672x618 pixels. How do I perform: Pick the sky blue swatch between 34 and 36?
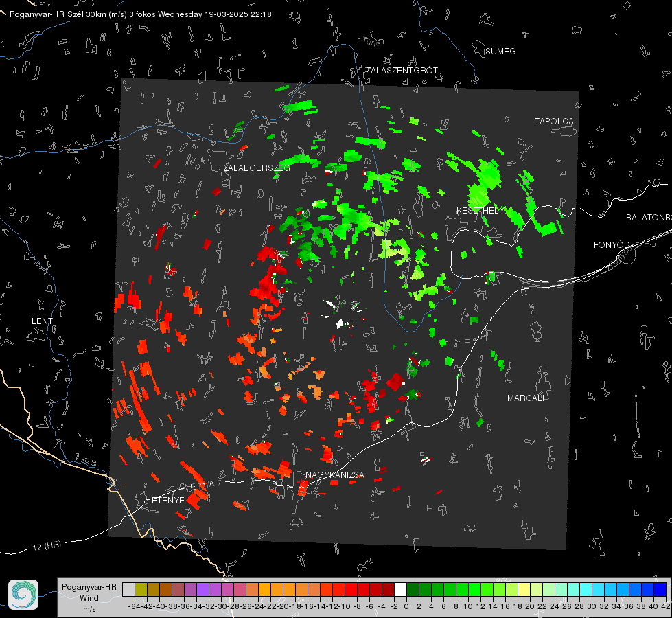coord(623,589)
